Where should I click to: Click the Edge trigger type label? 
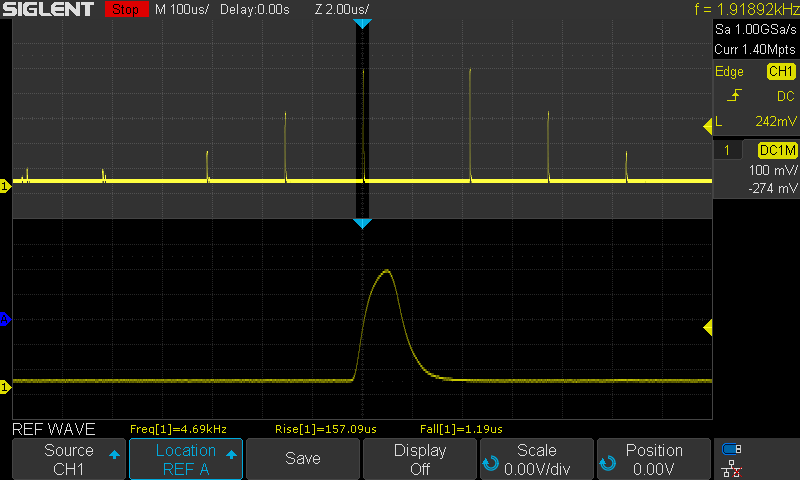coord(729,72)
